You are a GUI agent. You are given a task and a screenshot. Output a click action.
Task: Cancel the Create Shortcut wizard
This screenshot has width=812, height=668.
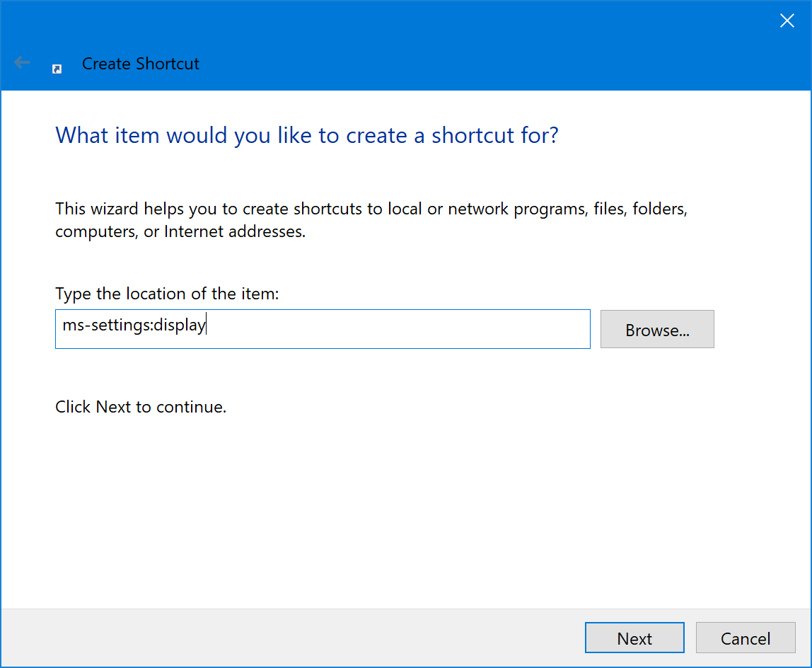pos(746,638)
